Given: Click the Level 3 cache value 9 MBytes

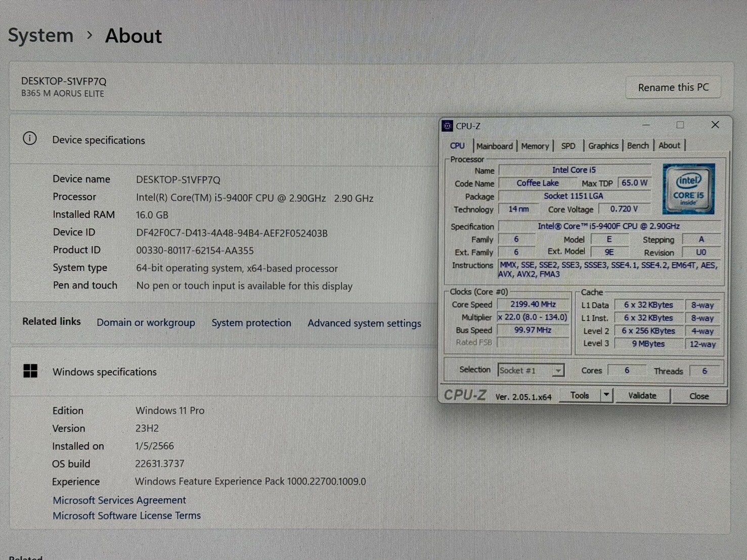Looking at the screenshot, I should tap(648, 344).
